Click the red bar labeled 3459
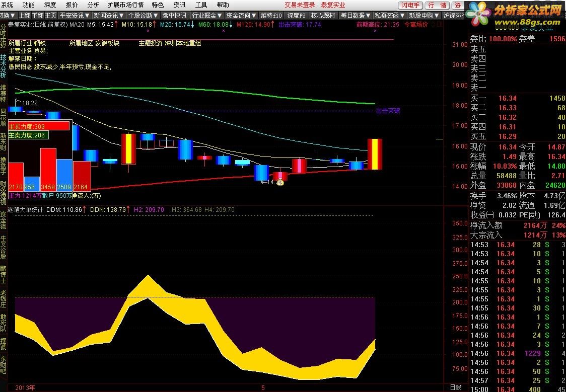 click(48, 170)
